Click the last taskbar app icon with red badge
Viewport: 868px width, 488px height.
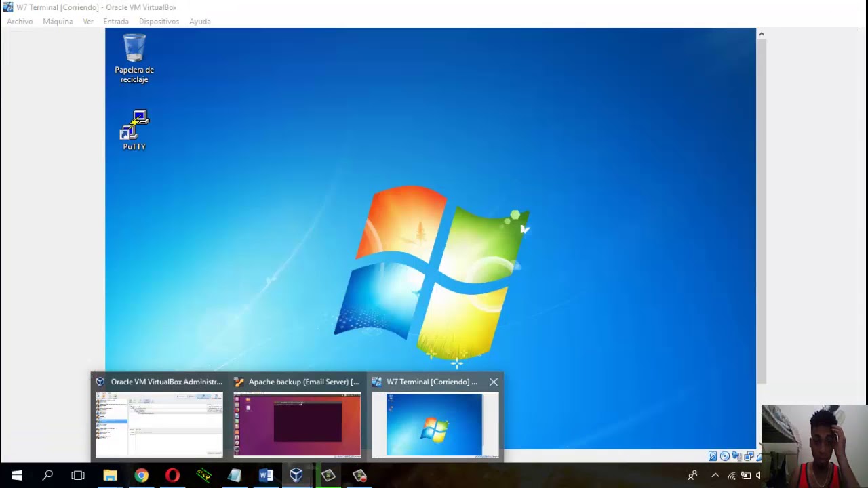[x=359, y=476]
